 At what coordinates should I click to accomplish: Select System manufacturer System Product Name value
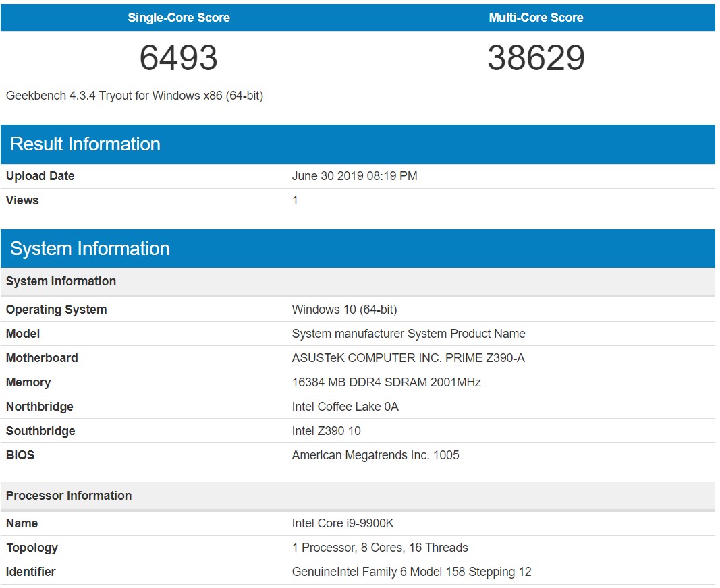409,334
